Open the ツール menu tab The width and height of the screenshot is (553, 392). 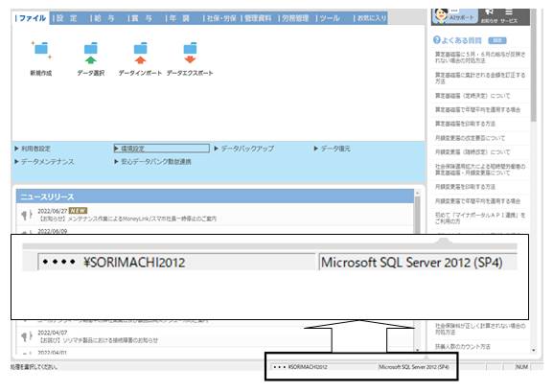(x=329, y=18)
